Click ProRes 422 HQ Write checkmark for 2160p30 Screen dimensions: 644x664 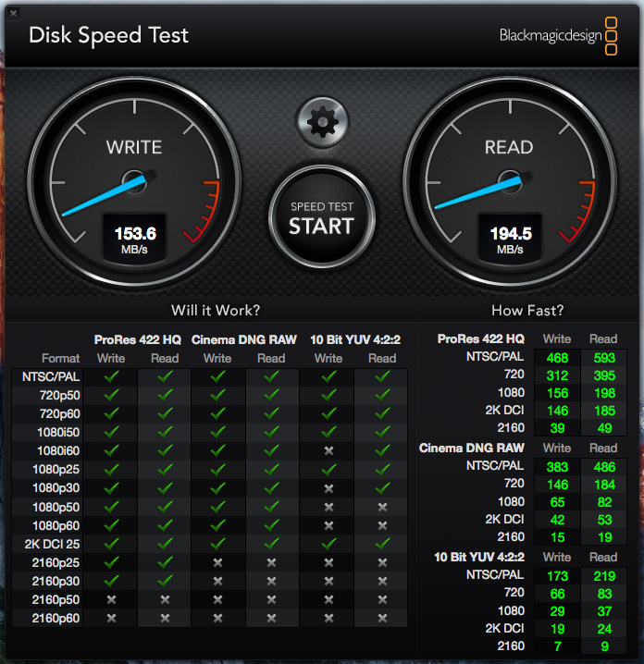tap(111, 581)
